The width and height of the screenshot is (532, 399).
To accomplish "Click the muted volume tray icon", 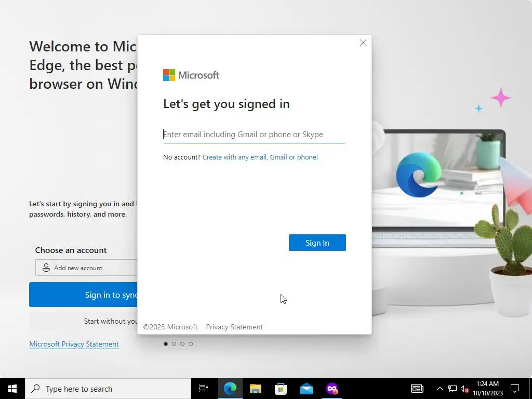I will pyautogui.click(x=464, y=389).
